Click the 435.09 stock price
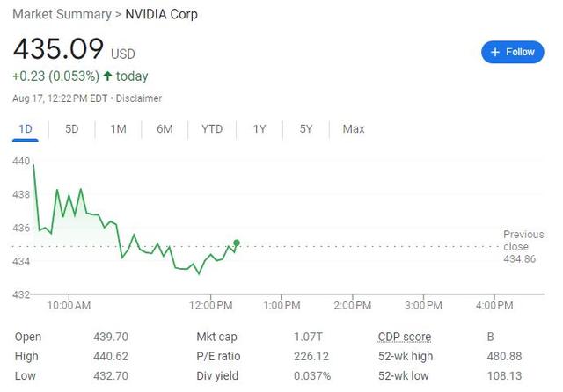 (58, 48)
